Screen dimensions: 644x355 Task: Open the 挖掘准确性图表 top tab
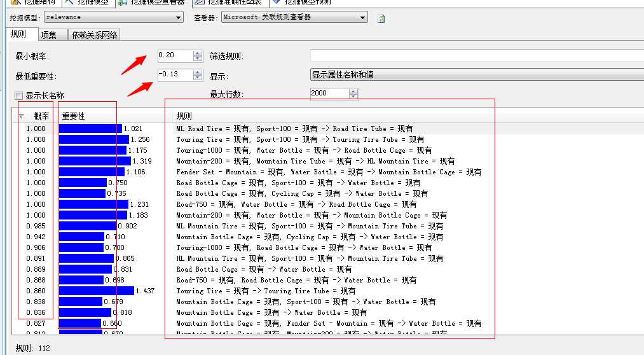pyautogui.click(x=230, y=3)
